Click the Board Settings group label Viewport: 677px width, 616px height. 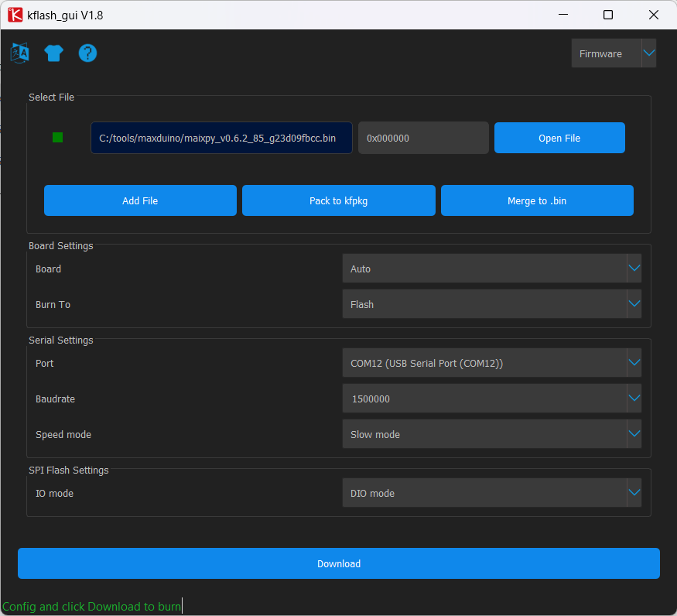click(61, 246)
